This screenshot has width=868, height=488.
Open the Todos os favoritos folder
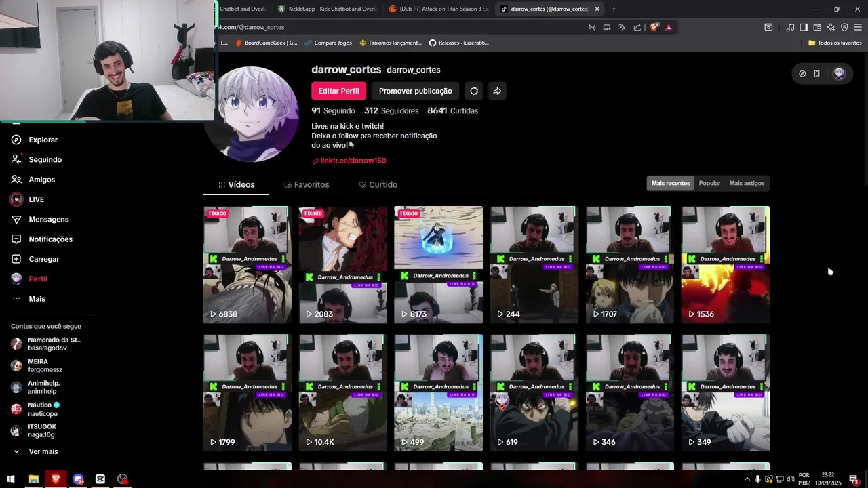(x=835, y=43)
